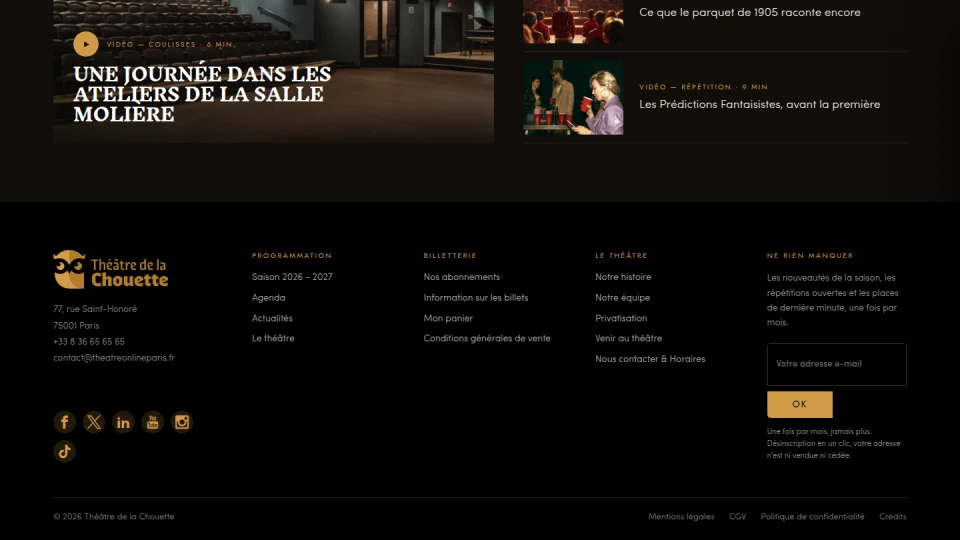Play the Coulisses video with the gold play button
Viewport: 960px width, 540px height.
(x=86, y=44)
